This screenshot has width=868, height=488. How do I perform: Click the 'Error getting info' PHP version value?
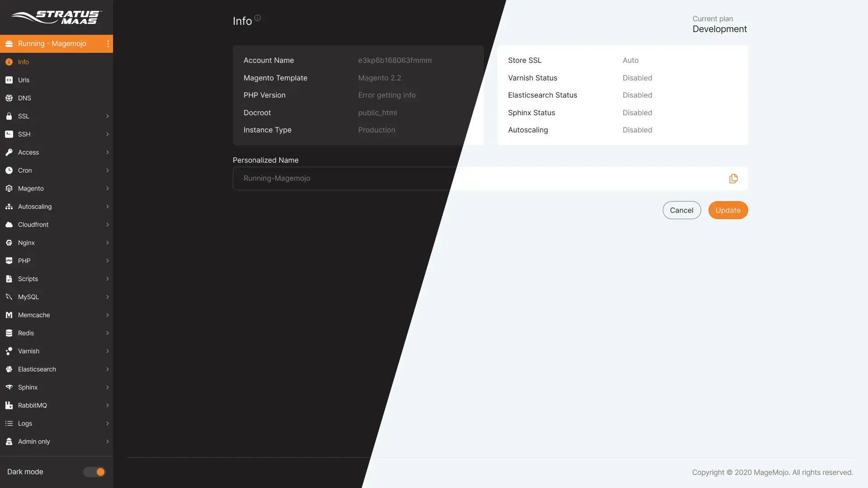pos(387,95)
